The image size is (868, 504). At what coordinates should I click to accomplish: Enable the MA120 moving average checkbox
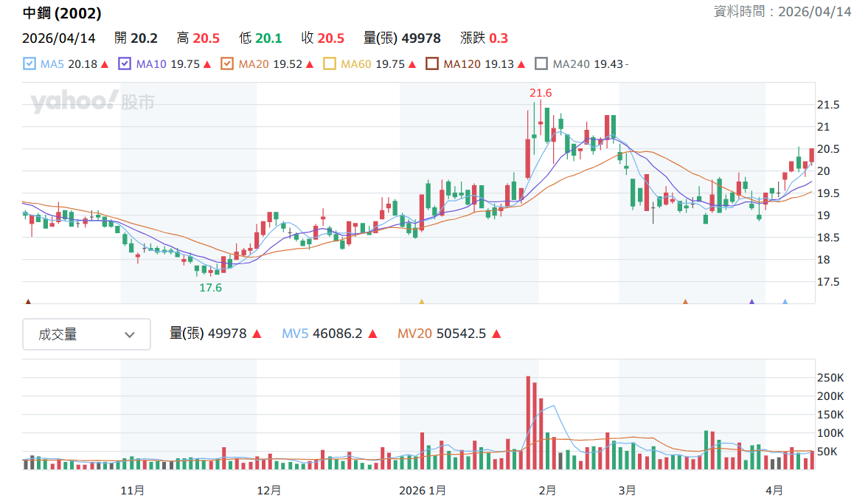[x=432, y=64]
